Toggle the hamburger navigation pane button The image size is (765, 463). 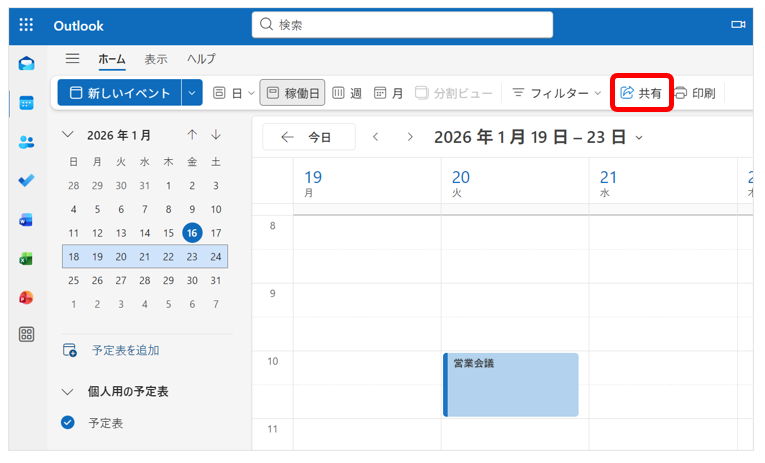tap(73, 59)
